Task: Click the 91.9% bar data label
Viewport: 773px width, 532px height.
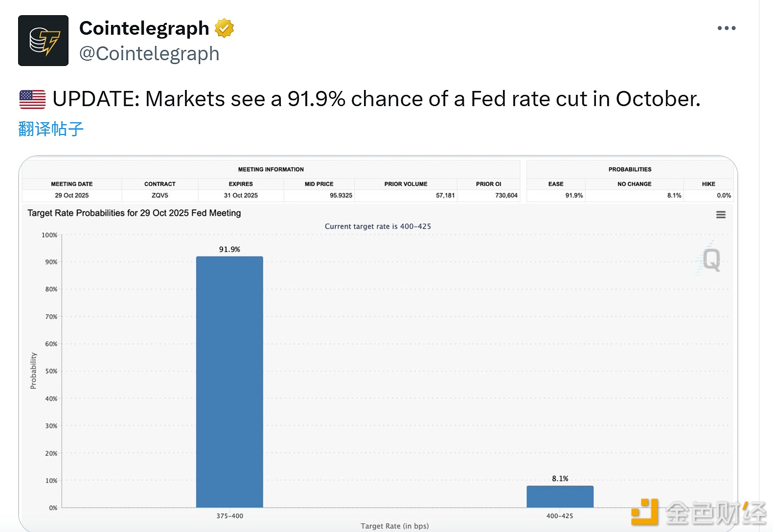Action: [x=229, y=249]
